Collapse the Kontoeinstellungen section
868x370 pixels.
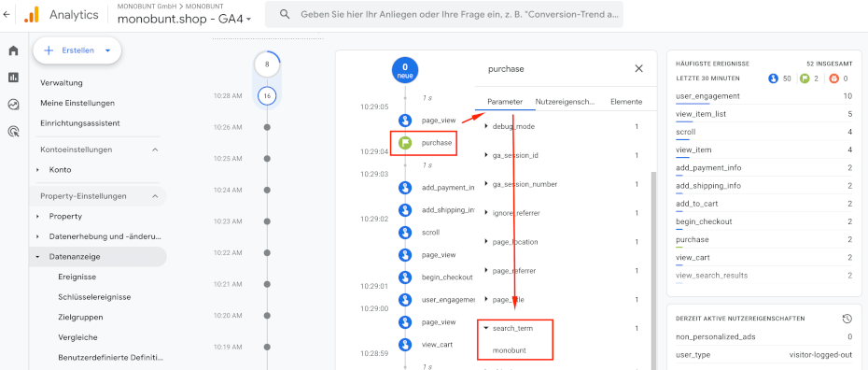155,149
